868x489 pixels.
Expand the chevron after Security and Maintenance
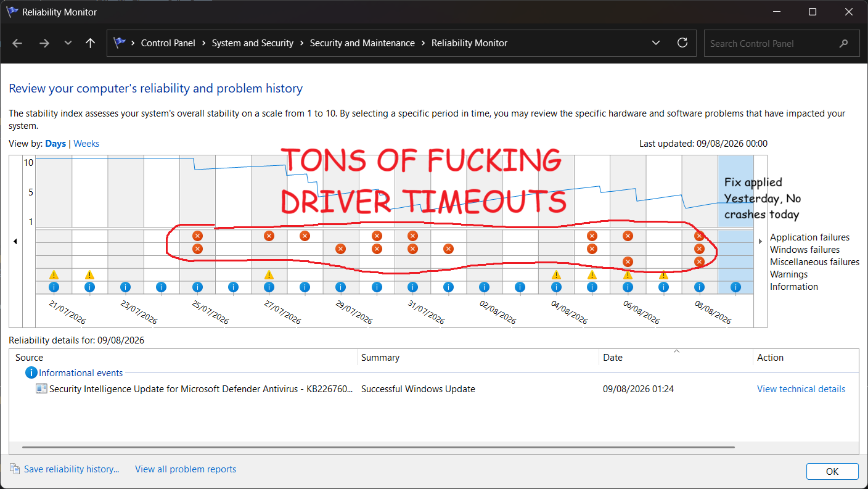[x=423, y=43]
